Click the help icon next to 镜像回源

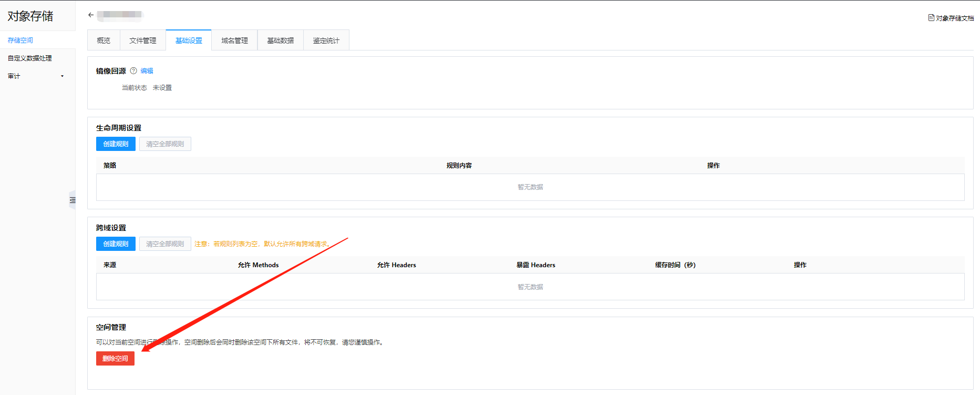133,71
